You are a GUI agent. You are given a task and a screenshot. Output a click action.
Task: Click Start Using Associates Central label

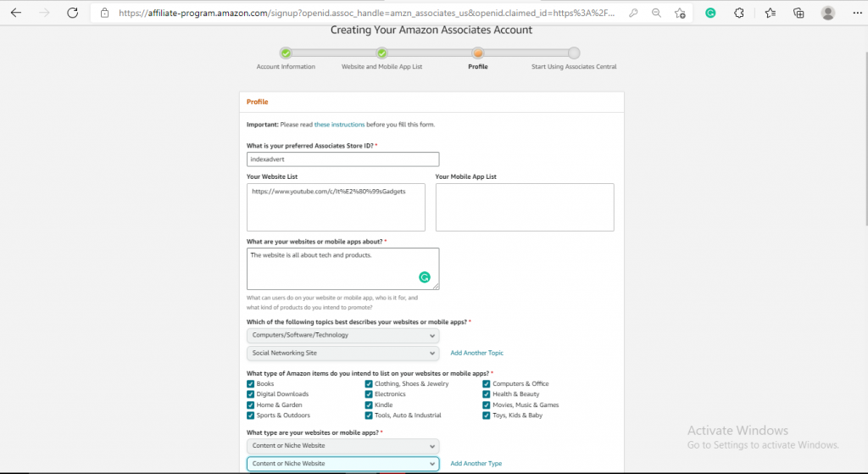coord(574,66)
